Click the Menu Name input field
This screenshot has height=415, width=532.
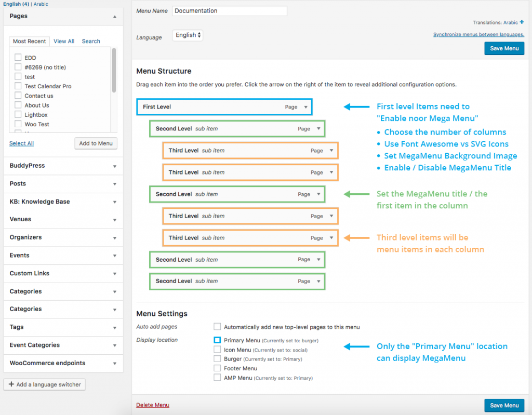(x=229, y=11)
